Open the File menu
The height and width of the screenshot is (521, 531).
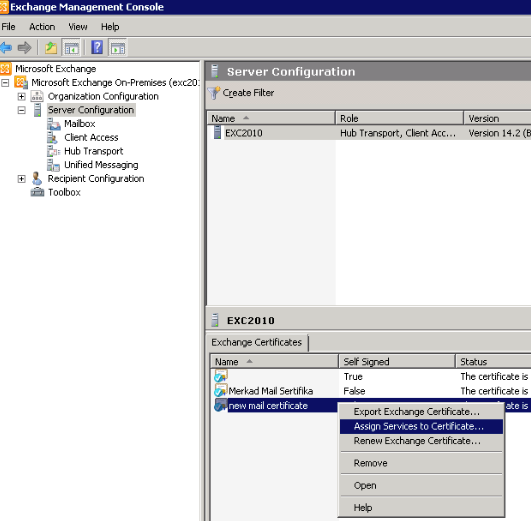pyautogui.click(x=8, y=27)
